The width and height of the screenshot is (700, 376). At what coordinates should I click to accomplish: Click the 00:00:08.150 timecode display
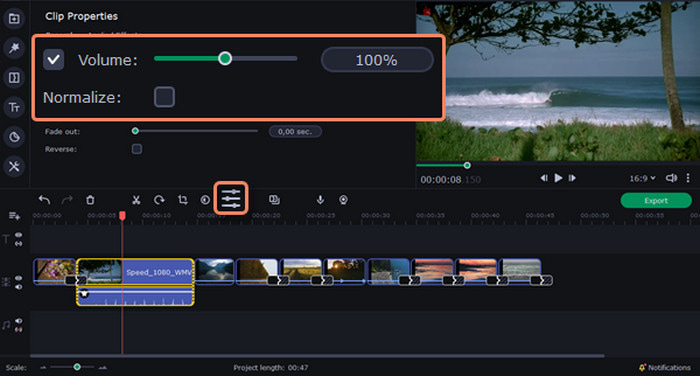(450, 180)
